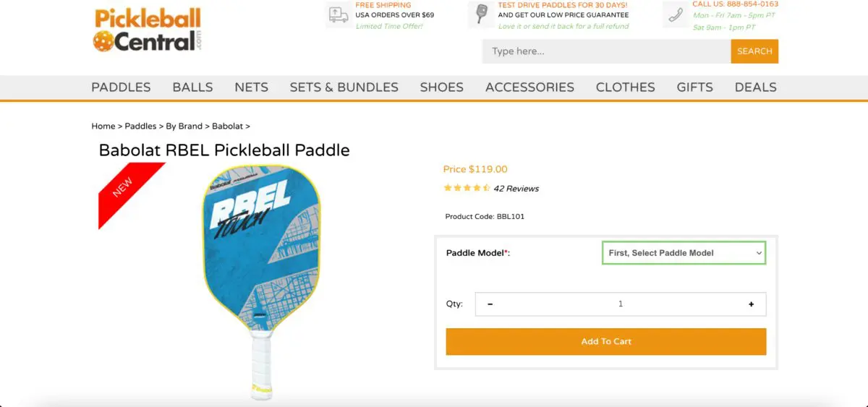The width and height of the screenshot is (868, 407).
Task: Go to the SHOES menu
Action: click(x=441, y=87)
